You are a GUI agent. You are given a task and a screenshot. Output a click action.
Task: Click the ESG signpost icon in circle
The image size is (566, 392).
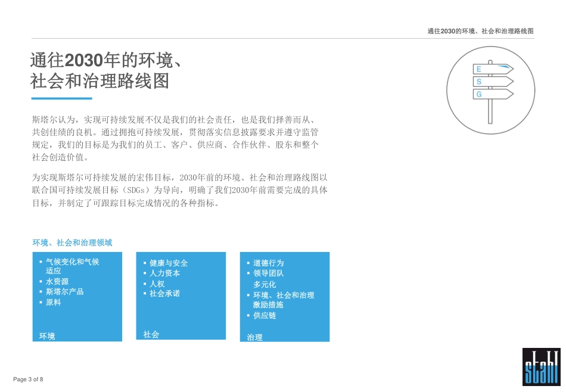click(490, 90)
